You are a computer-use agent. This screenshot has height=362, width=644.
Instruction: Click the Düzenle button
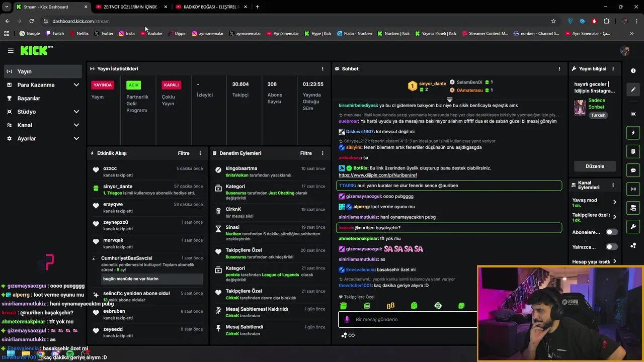tap(595, 166)
